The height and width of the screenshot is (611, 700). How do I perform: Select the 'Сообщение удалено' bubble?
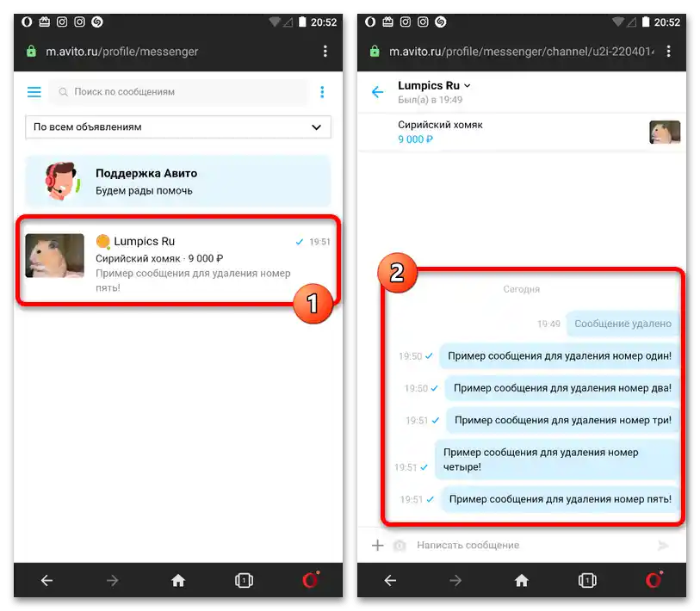(x=623, y=324)
